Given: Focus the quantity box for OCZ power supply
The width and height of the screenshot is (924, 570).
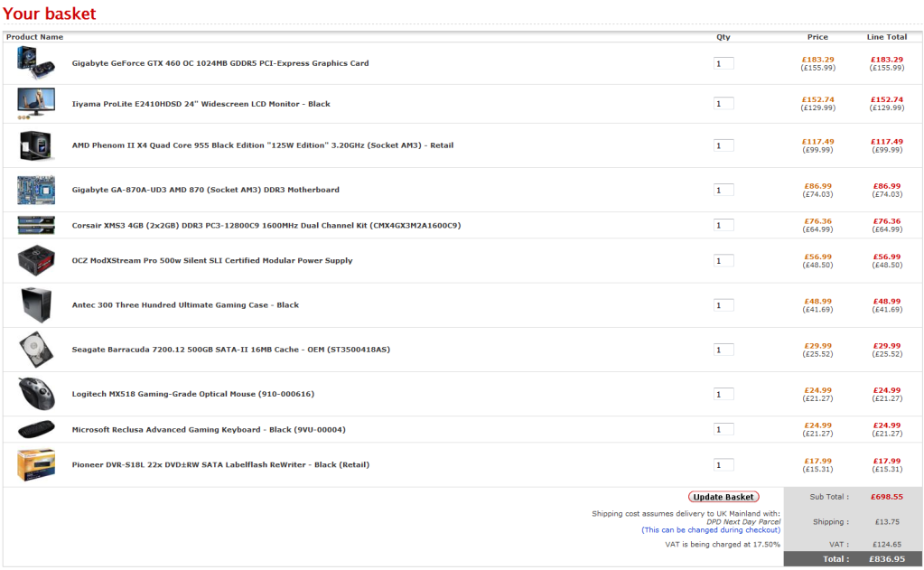Looking at the screenshot, I should coord(723,261).
